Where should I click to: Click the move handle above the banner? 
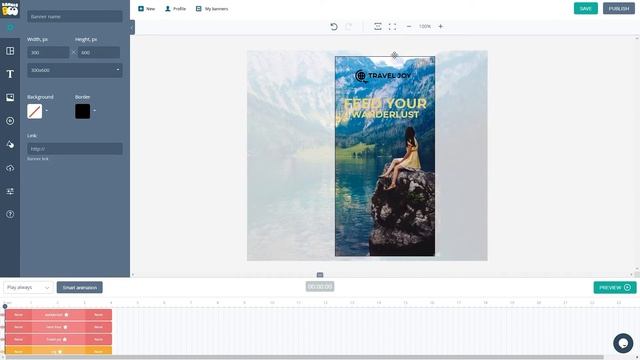tap(394, 55)
